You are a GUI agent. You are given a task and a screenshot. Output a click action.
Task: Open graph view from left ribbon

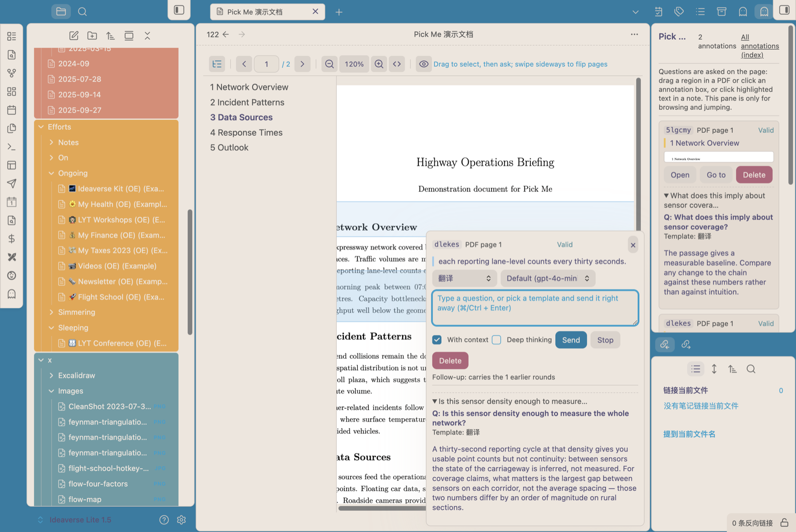pyautogui.click(x=12, y=73)
